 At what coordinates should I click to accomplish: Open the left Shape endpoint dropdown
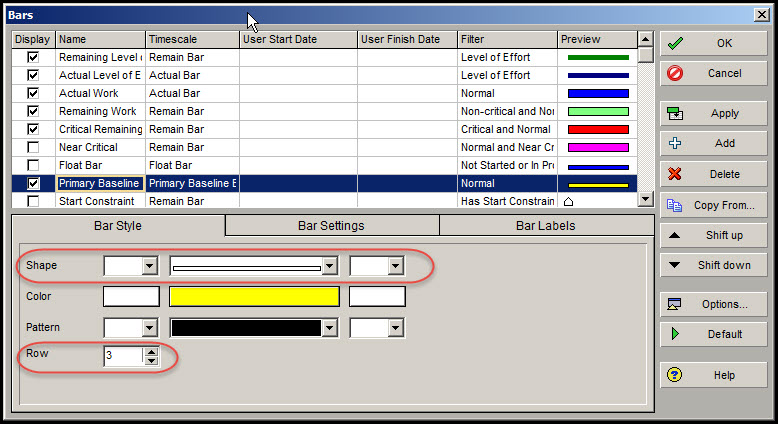coord(150,266)
